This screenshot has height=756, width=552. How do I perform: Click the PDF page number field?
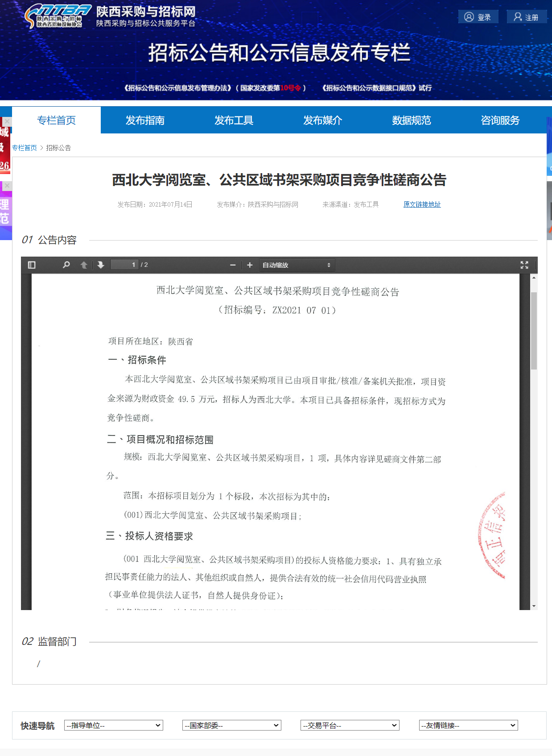tap(124, 265)
